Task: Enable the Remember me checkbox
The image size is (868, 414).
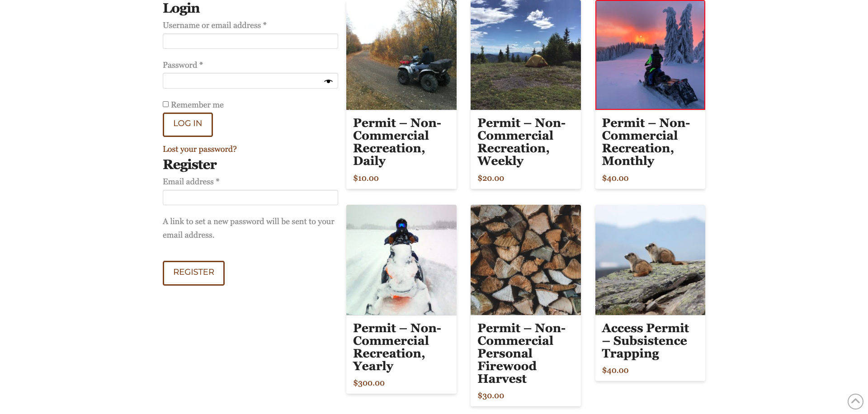Action: [x=166, y=104]
